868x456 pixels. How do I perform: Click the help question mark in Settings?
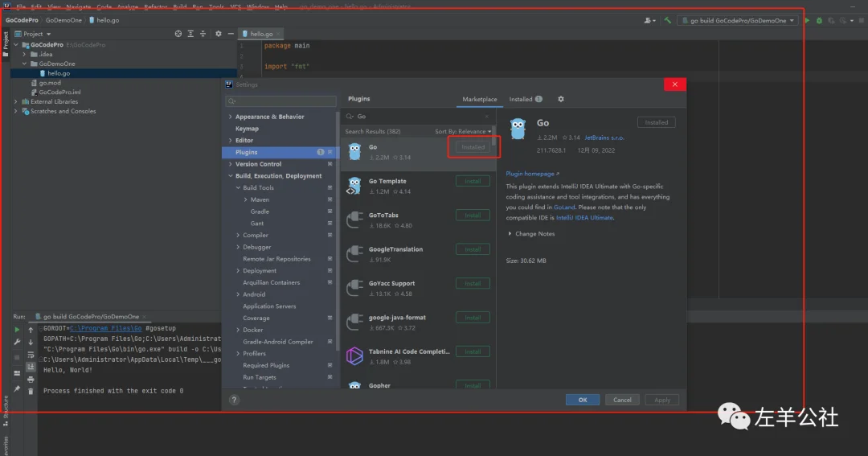[234, 400]
